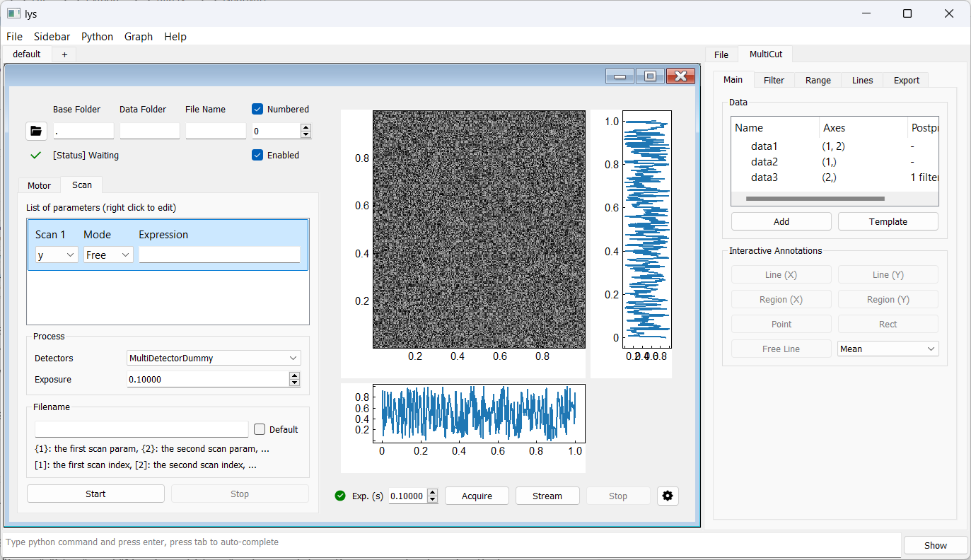
Task: Select data3 row in Data list
Action: 764,177
